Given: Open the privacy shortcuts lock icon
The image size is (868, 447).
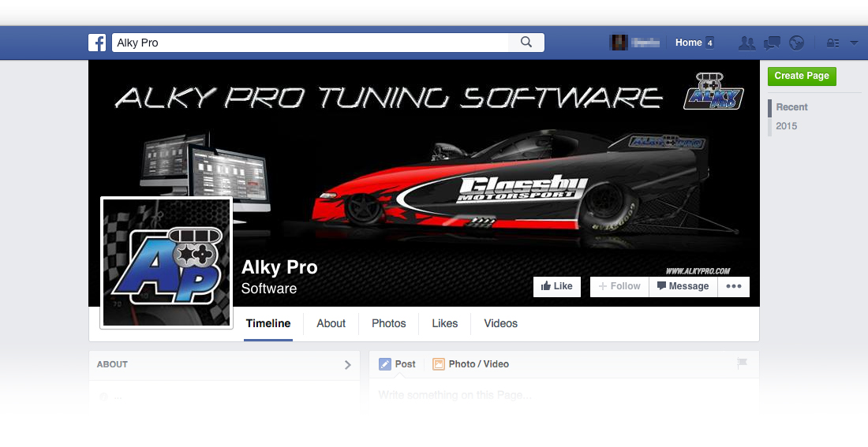Looking at the screenshot, I should (x=832, y=43).
